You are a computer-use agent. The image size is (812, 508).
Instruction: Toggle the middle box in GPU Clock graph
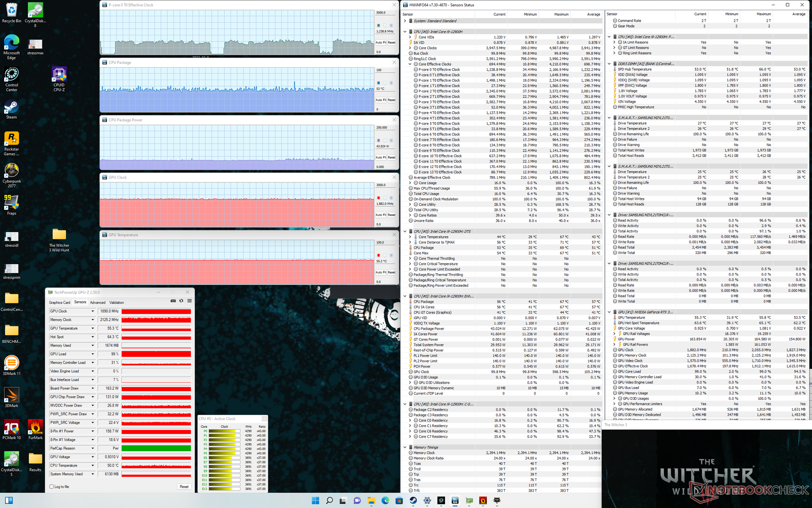pos(385,198)
